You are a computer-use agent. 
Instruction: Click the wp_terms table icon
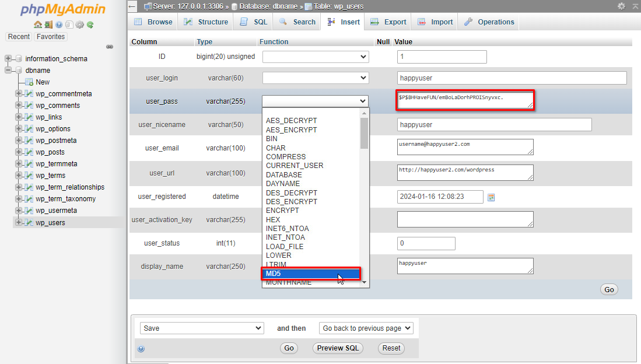click(29, 175)
